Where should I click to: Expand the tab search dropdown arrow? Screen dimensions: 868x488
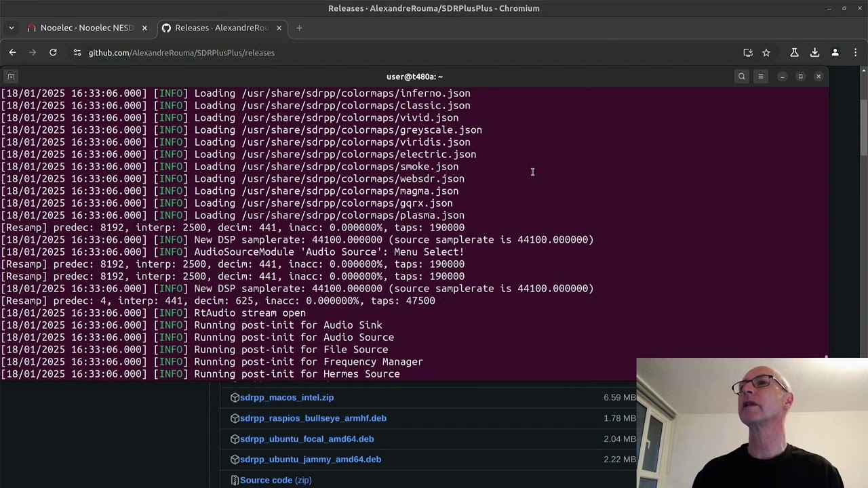pos(12,28)
